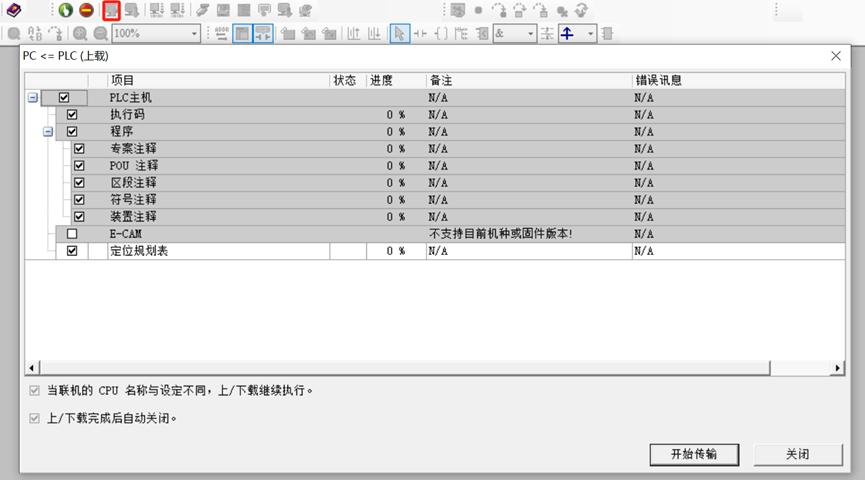Screen dimensions: 865x480
Task: Select the 符号注释 row label
Action: pyautogui.click(x=133, y=200)
